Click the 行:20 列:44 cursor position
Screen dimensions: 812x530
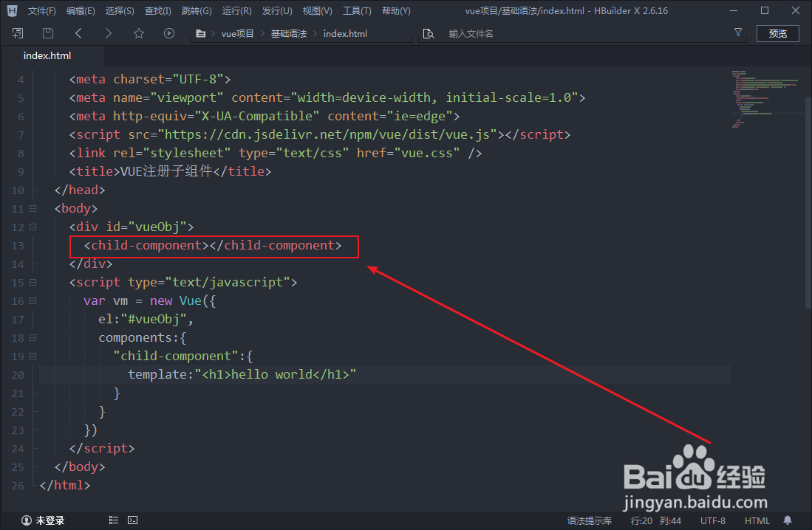point(655,520)
